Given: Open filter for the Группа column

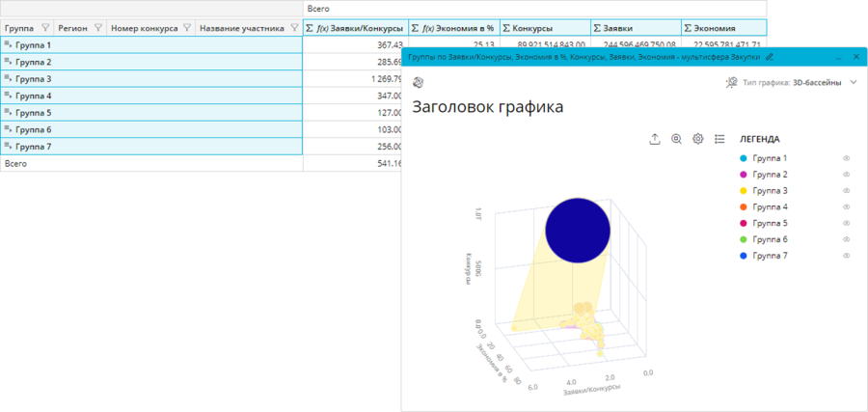Looking at the screenshot, I should pyautogui.click(x=45, y=28).
